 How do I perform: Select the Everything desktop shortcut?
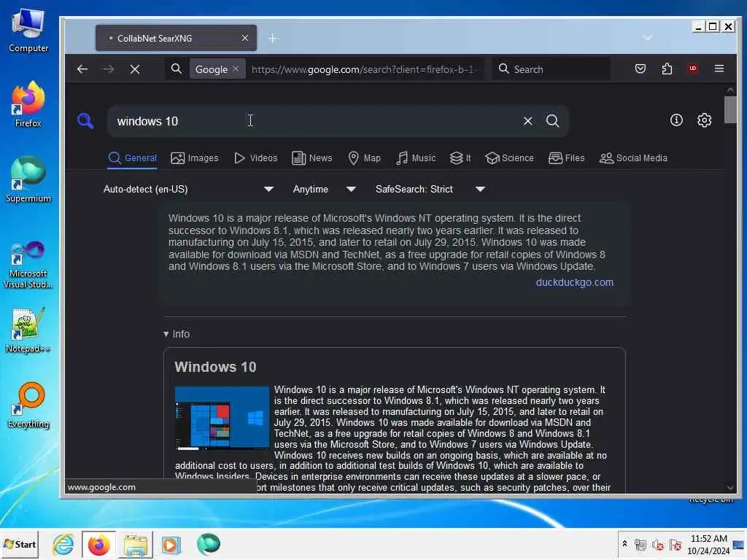[x=28, y=405]
